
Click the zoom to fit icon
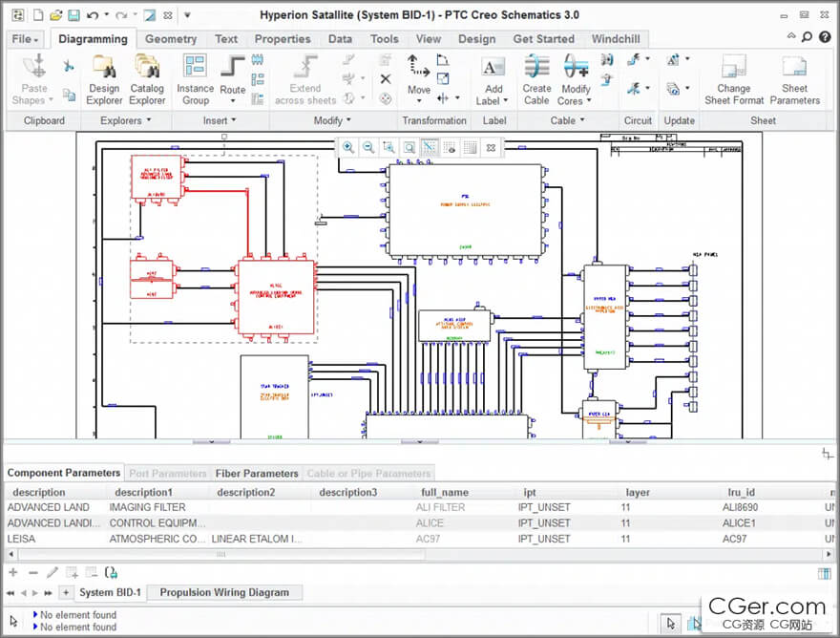point(409,147)
